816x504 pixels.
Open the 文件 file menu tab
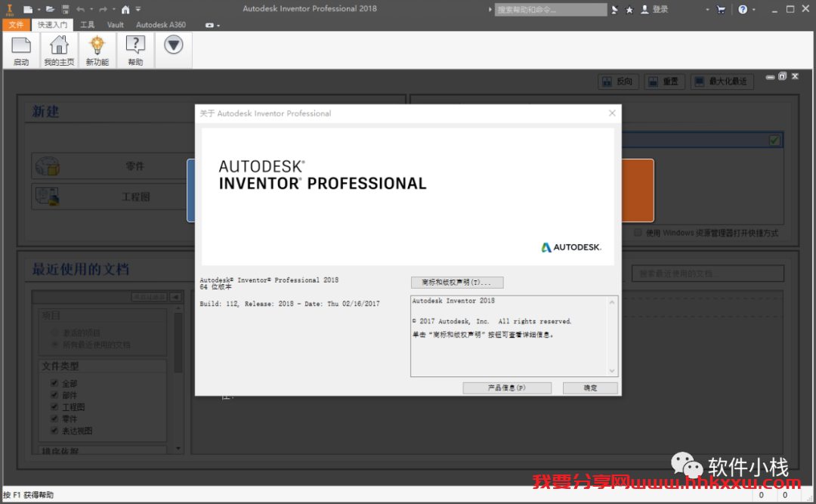(x=16, y=24)
